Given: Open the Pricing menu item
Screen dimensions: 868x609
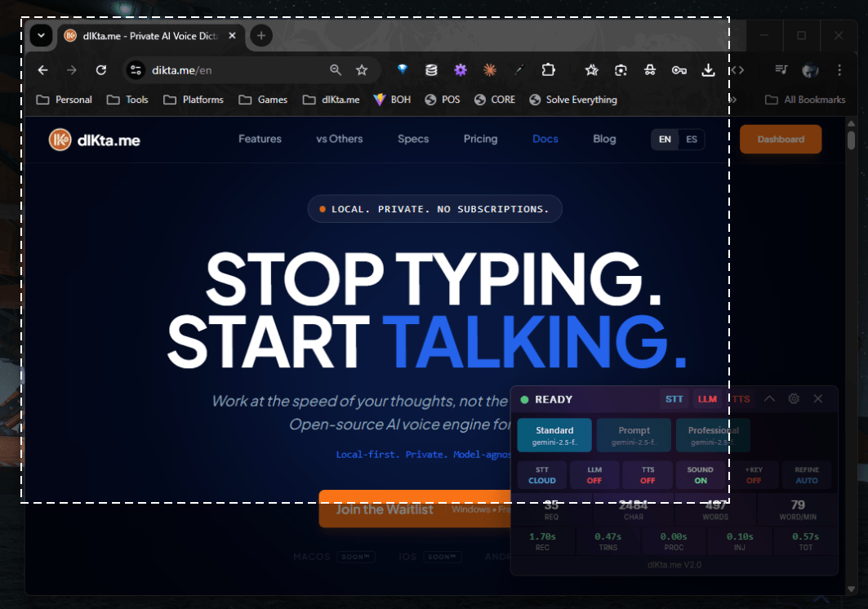Looking at the screenshot, I should pyautogui.click(x=480, y=139).
